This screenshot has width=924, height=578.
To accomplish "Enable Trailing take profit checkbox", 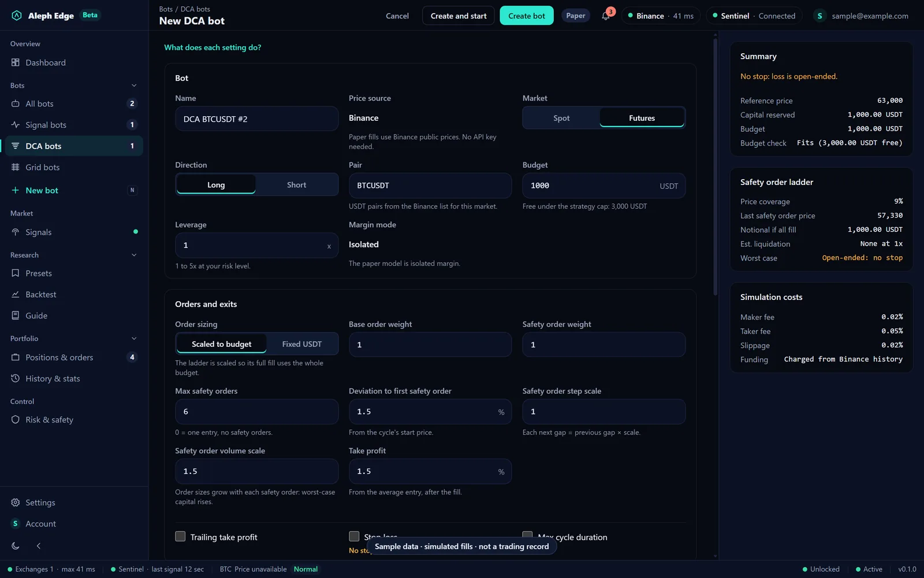I will 180,536.
